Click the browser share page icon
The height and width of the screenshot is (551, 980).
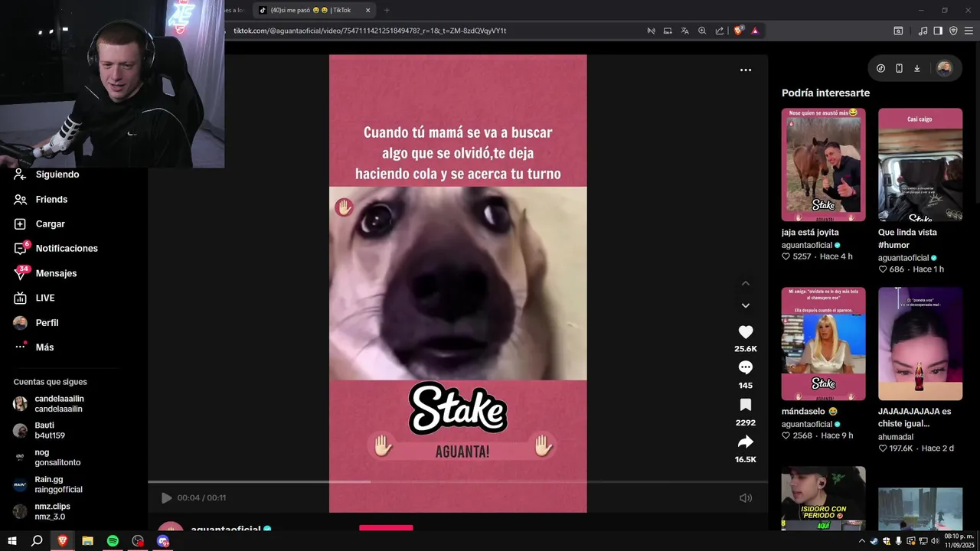point(720,31)
